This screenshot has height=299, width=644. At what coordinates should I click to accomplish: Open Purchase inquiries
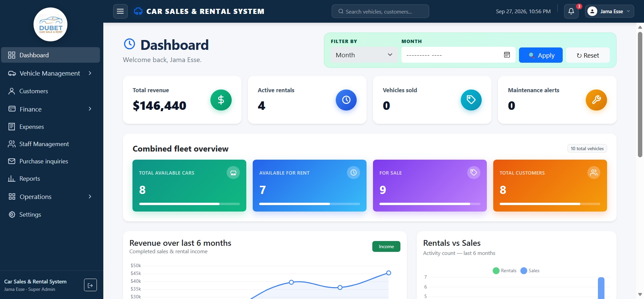(50, 161)
